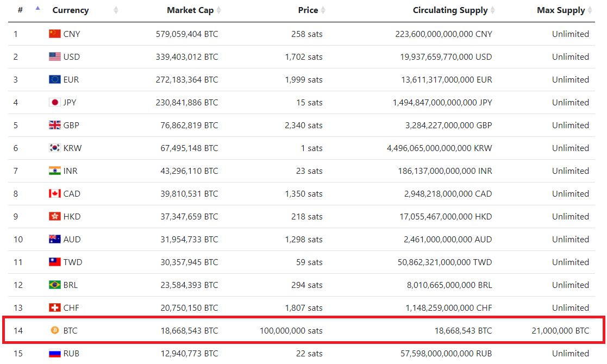Click the South Korea flag icon beside KRW
The width and height of the screenshot is (607, 364).
pos(54,148)
